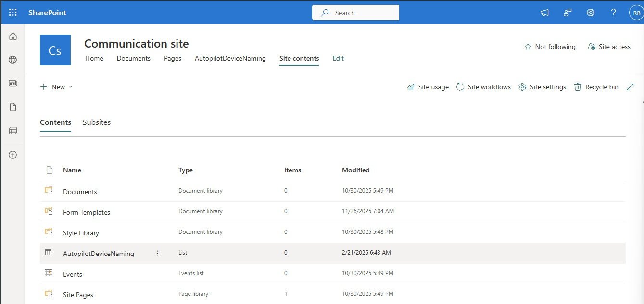This screenshot has width=644, height=304.
Task: Click in the Search box
Action: coord(356,13)
